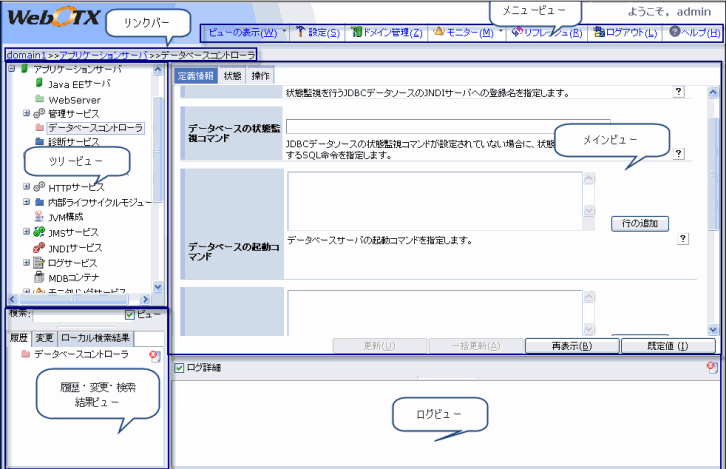Click the Java EE server icon
The image size is (726, 469).
point(40,85)
